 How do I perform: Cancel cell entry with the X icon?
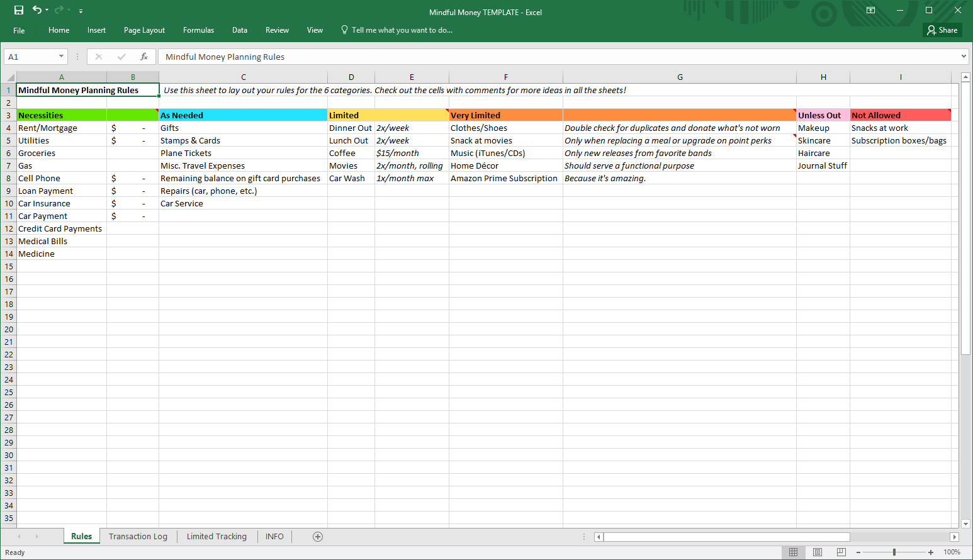pyautogui.click(x=99, y=56)
